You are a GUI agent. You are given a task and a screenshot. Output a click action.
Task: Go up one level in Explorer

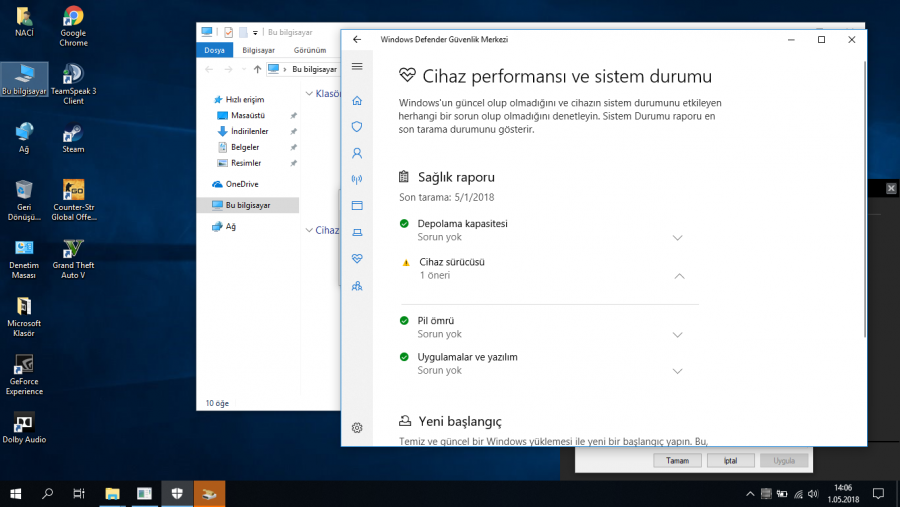point(257,69)
